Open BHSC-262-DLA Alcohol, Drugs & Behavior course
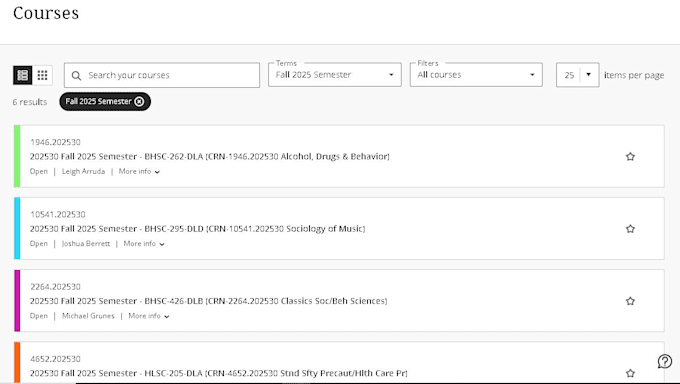 [209, 157]
